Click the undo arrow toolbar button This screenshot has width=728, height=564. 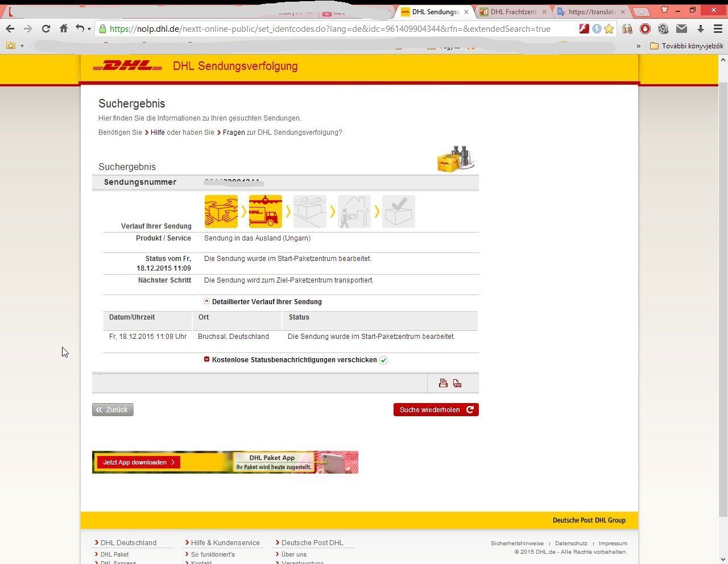(80, 28)
